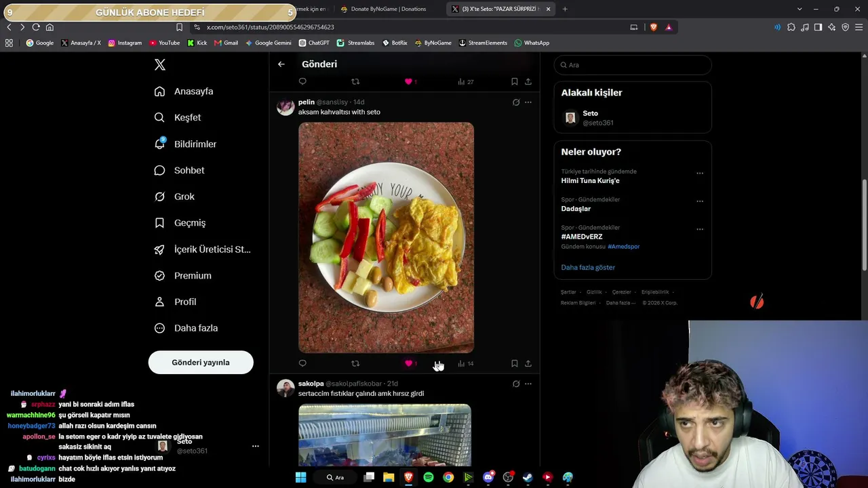Switch to Donate ByNoGame browser tab
The width and height of the screenshot is (868, 488).
point(389,9)
